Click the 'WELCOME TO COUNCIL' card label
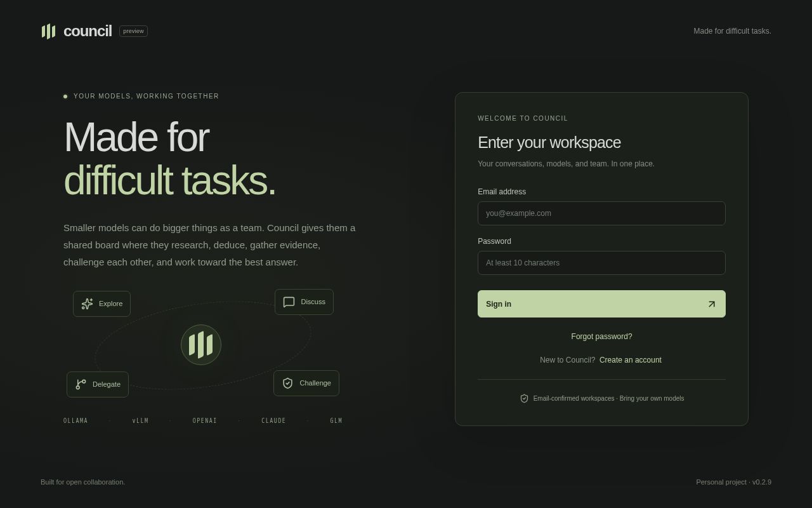Viewport: 812px width, 508px height. click(x=523, y=119)
